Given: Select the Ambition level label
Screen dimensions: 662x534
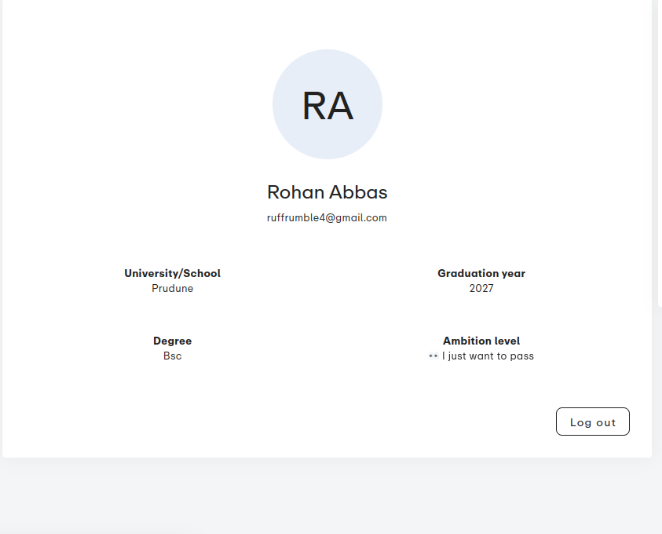Looking at the screenshot, I should pos(481,341).
